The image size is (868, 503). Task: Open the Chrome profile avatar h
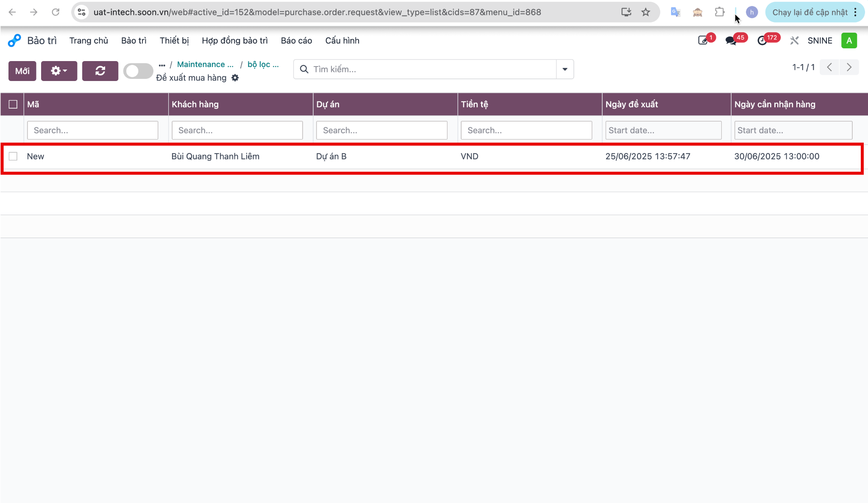(752, 12)
